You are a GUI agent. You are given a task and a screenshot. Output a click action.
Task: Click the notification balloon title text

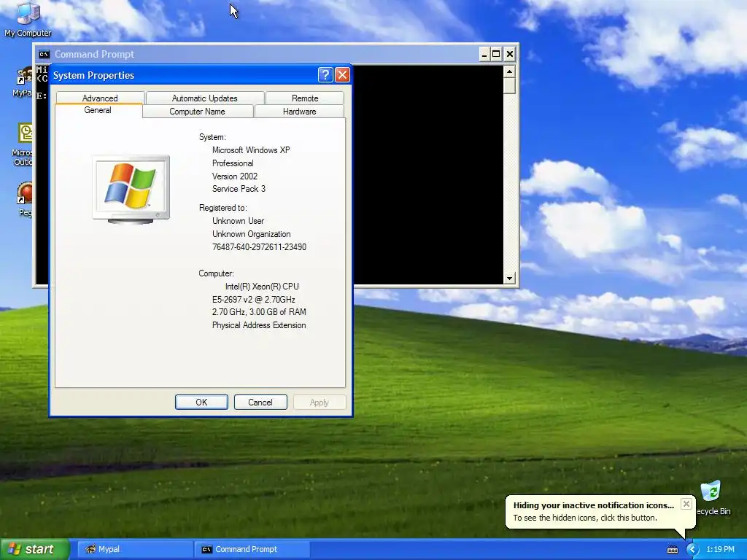(594, 505)
